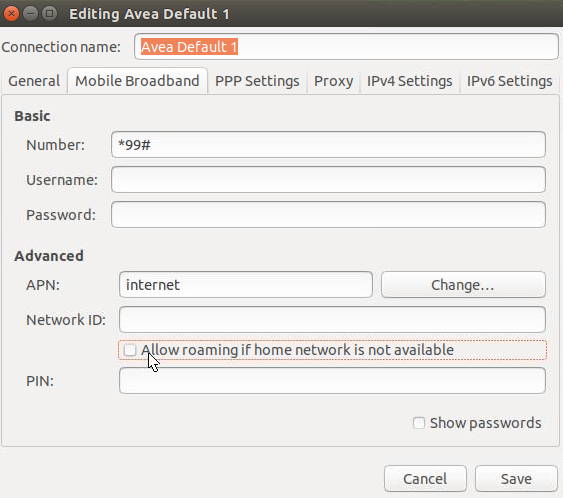Enable Allow roaming if home network unavailable
The image size is (563, 498).
pos(130,350)
